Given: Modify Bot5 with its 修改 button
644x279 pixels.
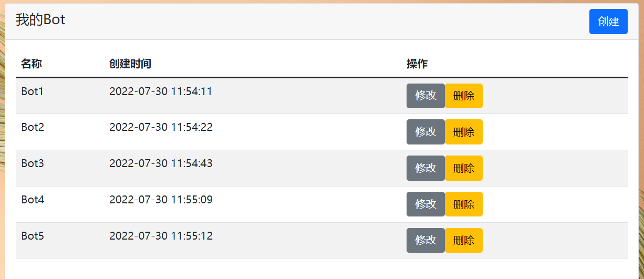Looking at the screenshot, I should point(425,240).
